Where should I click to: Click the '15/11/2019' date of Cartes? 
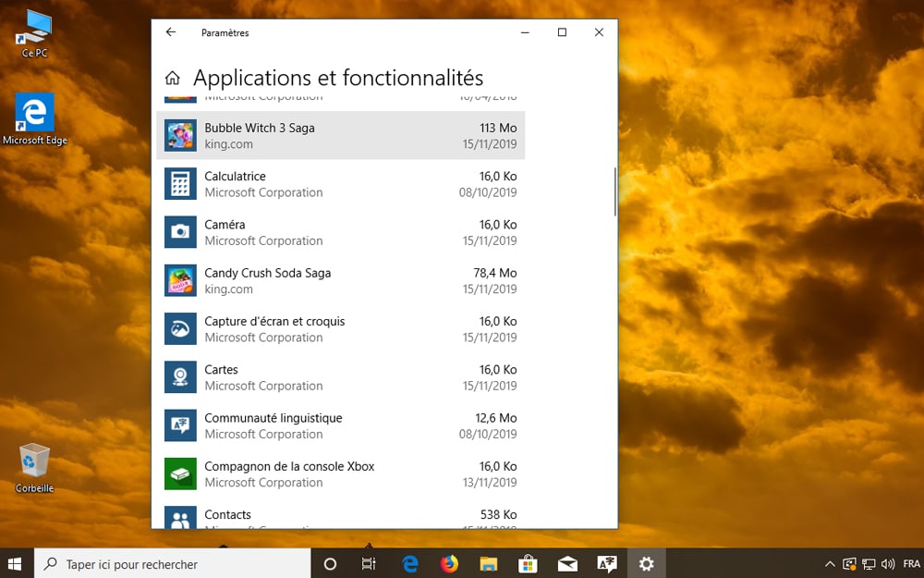point(490,386)
